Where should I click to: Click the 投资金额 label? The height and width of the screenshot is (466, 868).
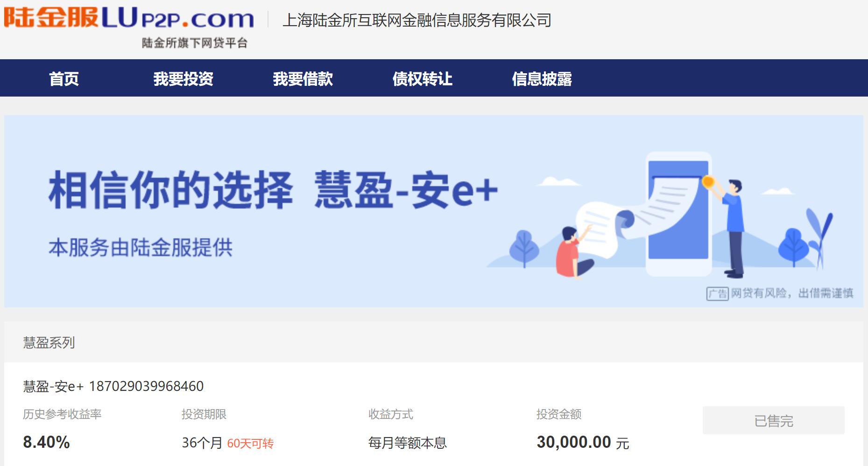pyautogui.click(x=559, y=414)
